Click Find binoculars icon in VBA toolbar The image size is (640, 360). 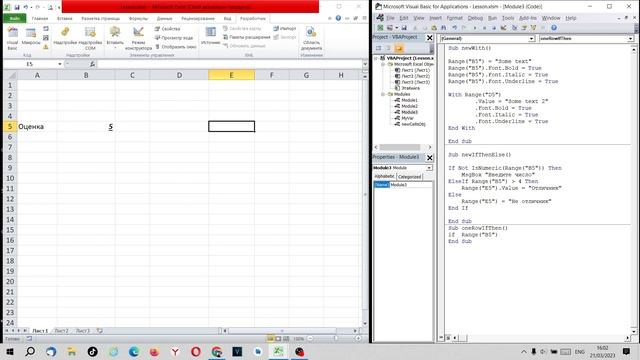pos(443,28)
